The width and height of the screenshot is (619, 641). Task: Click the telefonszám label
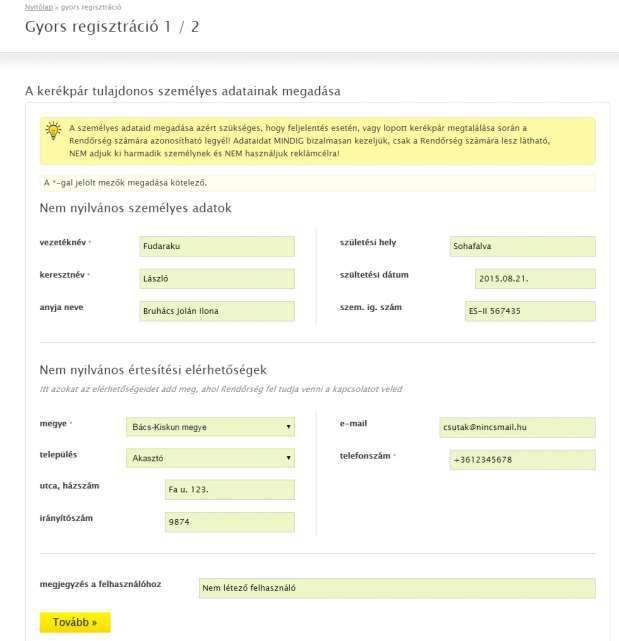tap(365, 456)
